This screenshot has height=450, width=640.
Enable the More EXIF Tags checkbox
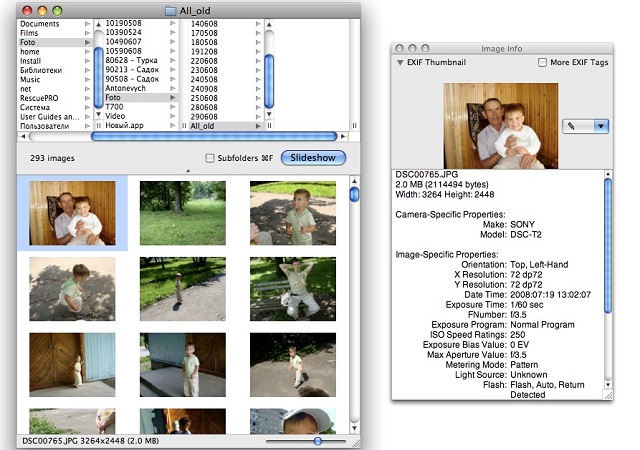[x=542, y=62]
